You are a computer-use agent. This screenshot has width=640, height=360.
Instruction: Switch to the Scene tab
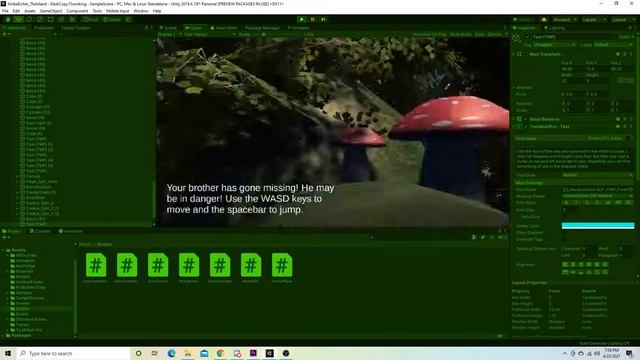pyautogui.click(x=168, y=28)
